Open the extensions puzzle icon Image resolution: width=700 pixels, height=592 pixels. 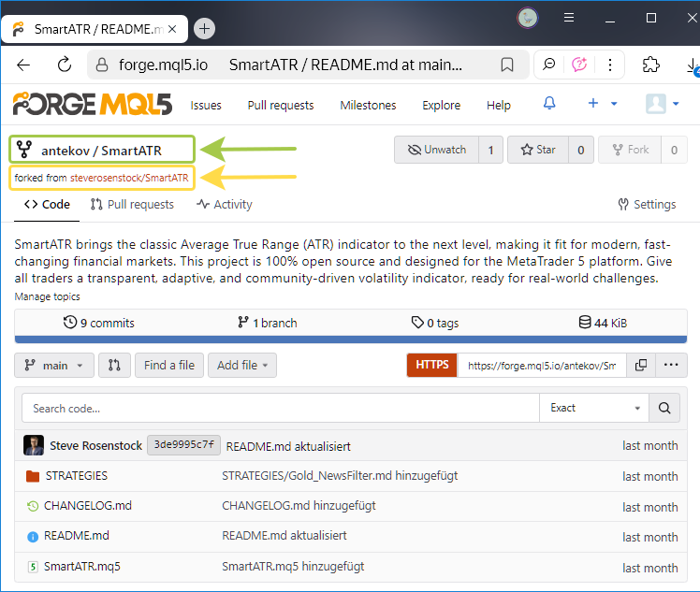(651, 65)
